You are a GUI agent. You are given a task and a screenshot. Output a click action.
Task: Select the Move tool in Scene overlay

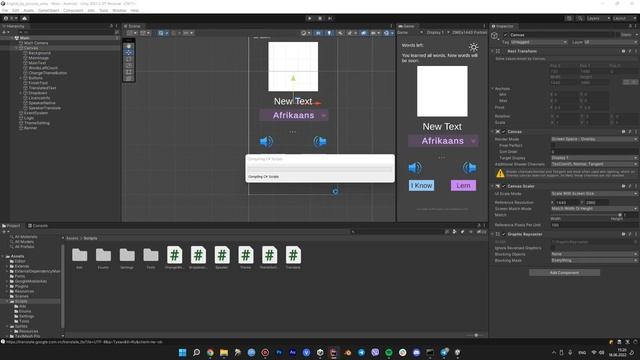pos(129,53)
